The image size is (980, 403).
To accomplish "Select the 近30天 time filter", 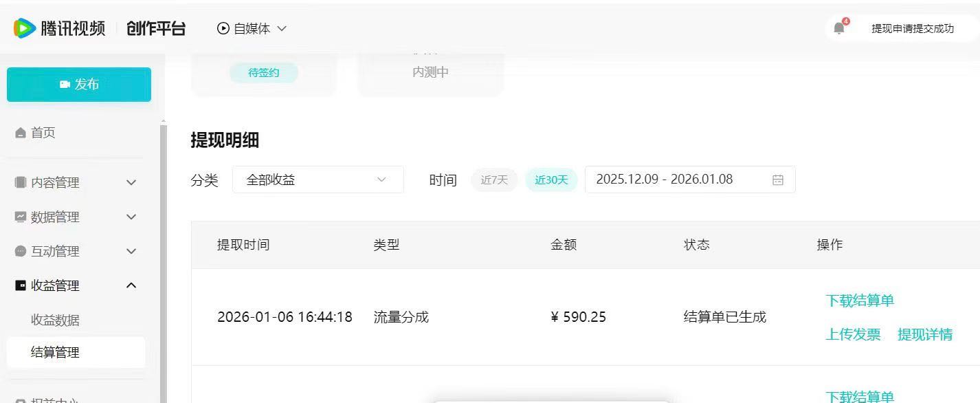I will pos(550,179).
